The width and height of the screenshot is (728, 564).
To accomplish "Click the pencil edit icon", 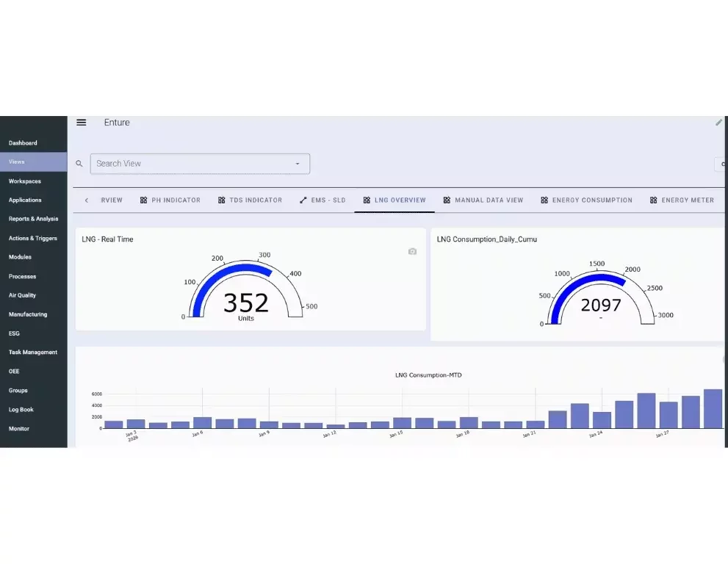I will coord(718,123).
